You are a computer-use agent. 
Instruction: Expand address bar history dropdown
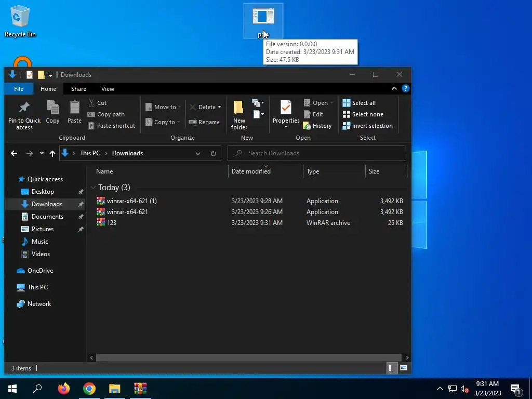pyautogui.click(x=198, y=153)
